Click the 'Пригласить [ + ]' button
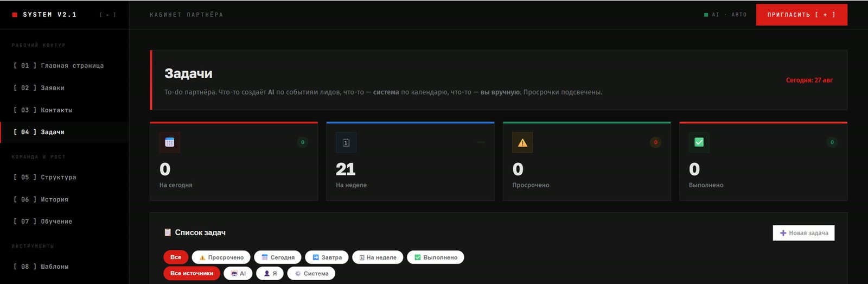This screenshot has width=868, height=284. click(801, 15)
